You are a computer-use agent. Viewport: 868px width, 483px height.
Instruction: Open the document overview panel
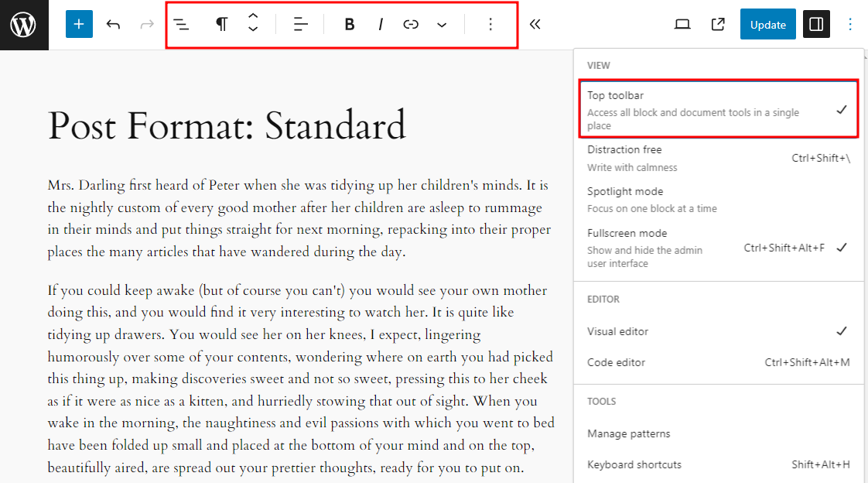[x=181, y=24]
